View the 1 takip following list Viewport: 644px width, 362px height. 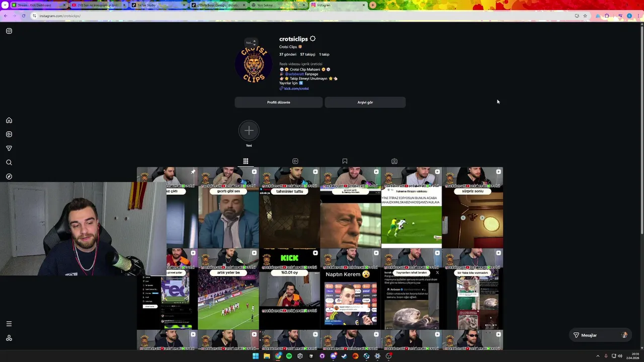[x=324, y=54]
